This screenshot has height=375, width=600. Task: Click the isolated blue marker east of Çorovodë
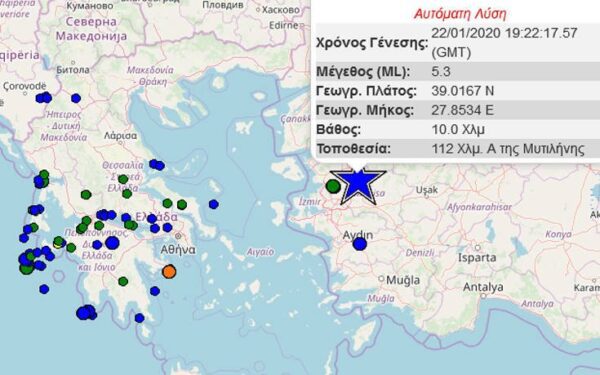(76, 98)
